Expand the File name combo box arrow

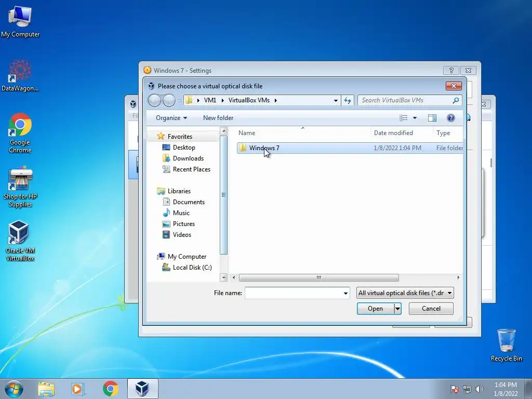(345, 293)
